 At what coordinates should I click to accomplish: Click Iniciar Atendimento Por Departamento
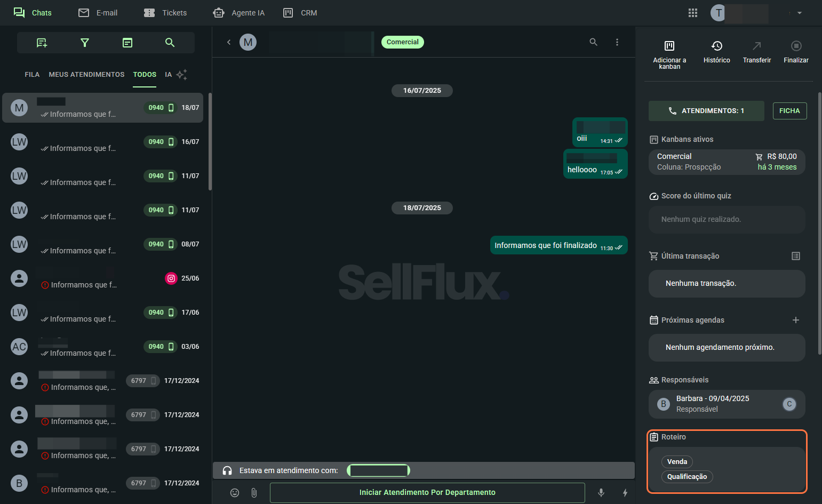click(x=427, y=493)
